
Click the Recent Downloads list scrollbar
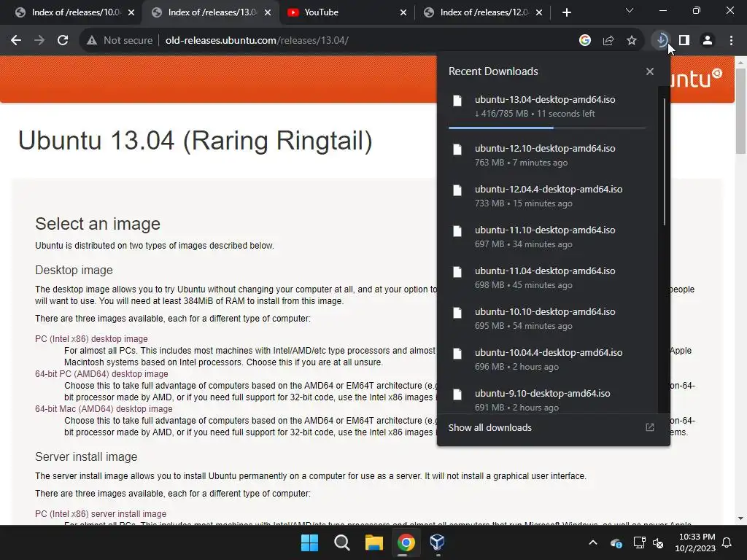[x=664, y=162]
